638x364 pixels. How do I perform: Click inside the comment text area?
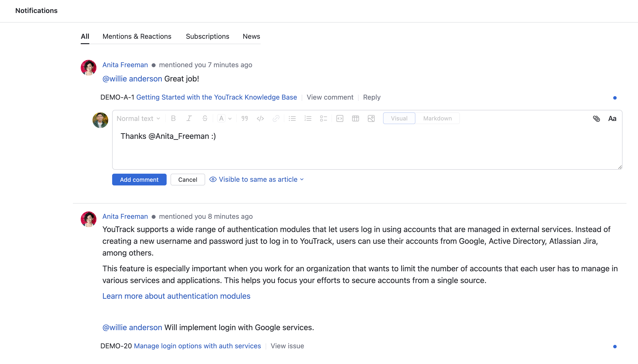pos(350,150)
